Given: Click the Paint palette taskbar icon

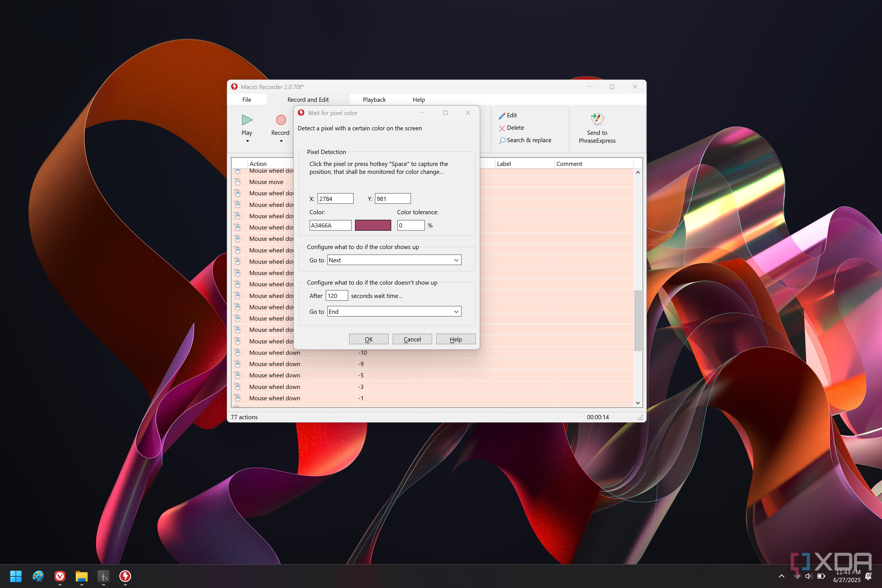Looking at the screenshot, I should click(x=38, y=576).
